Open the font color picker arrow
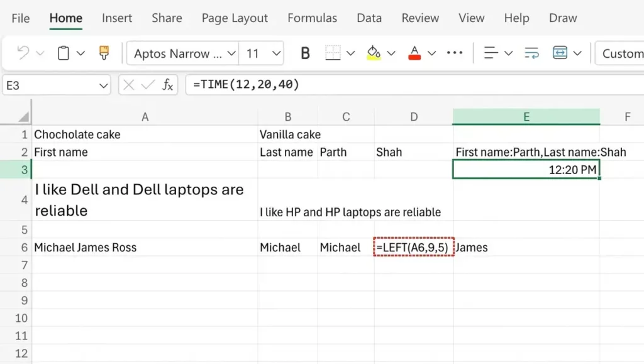 431,53
